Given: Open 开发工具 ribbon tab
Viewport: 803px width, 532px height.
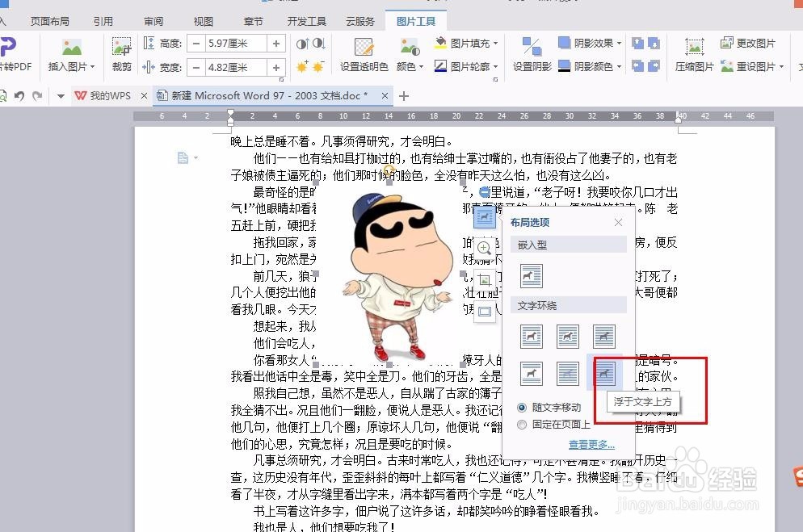Looking at the screenshot, I should pyautogui.click(x=307, y=22).
